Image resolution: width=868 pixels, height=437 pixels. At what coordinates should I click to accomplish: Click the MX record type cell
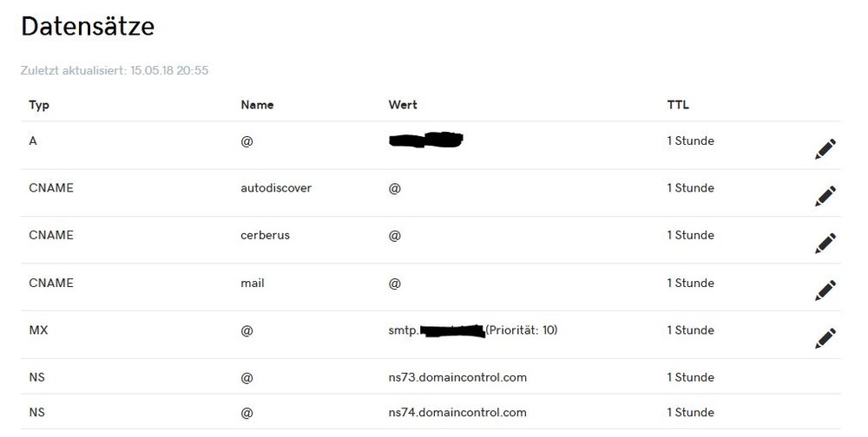point(39,330)
